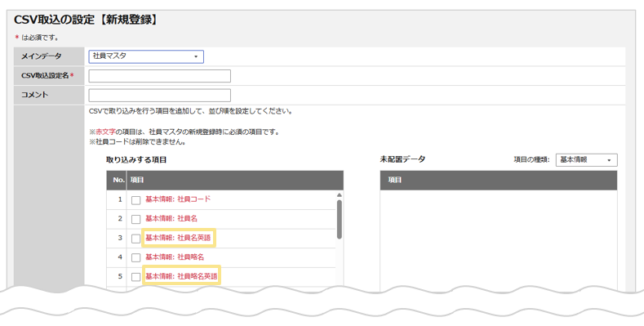
Task: Click the 項目 header in 未配置データ table
Action: 395,180
